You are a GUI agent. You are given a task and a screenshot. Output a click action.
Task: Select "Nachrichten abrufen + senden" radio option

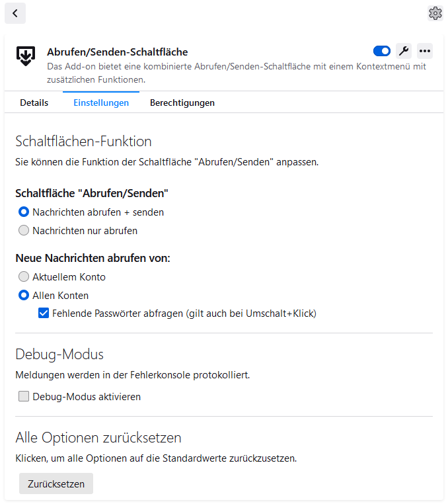click(24, 212)
